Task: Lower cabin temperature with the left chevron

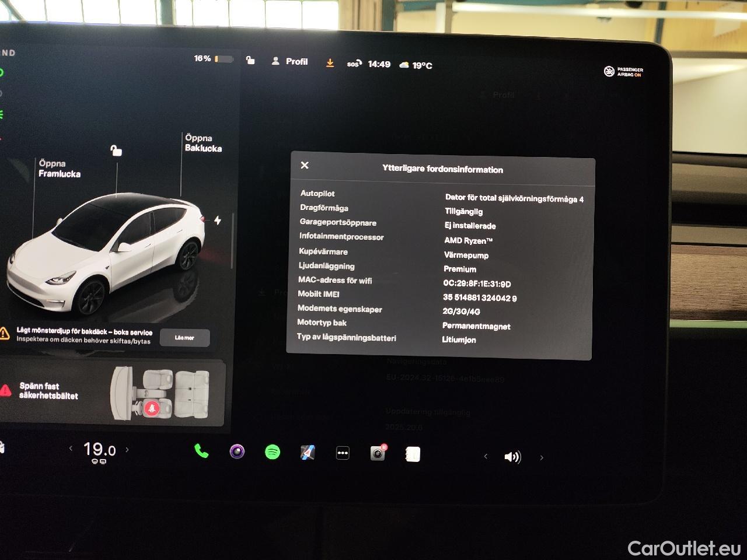Action: pos(71,449)
